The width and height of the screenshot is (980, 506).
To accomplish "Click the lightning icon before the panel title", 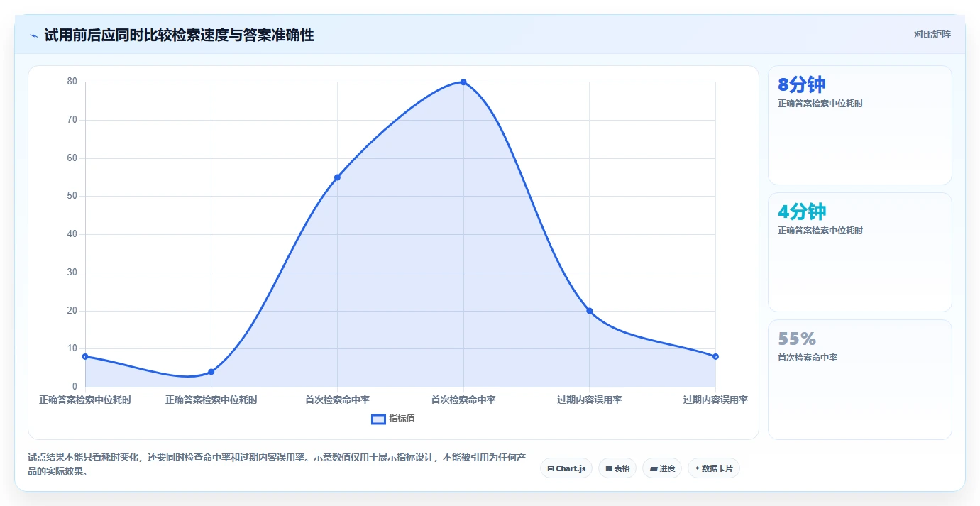I will point(33,35).
